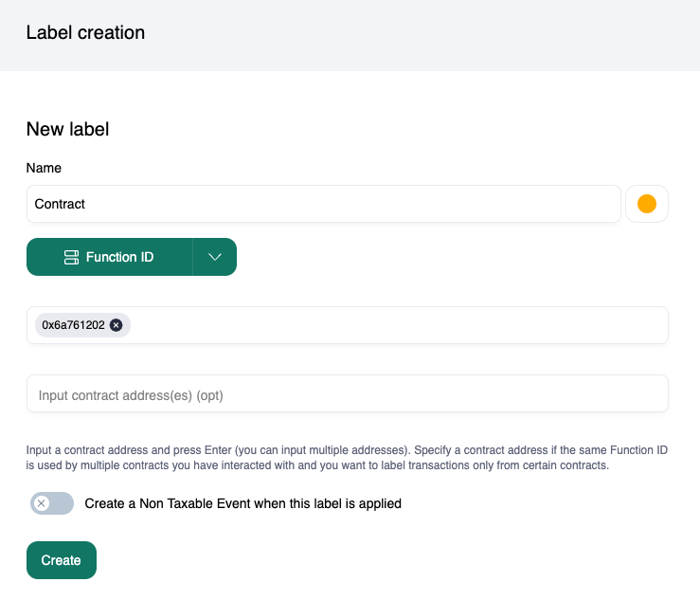
Task: Click empty space in the Function ID tag field
Action: click(398, 325)
